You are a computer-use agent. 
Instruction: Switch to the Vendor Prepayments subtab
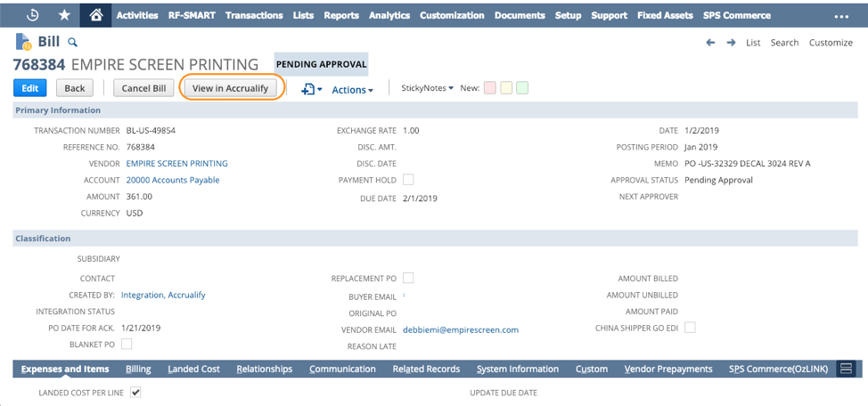668,369
